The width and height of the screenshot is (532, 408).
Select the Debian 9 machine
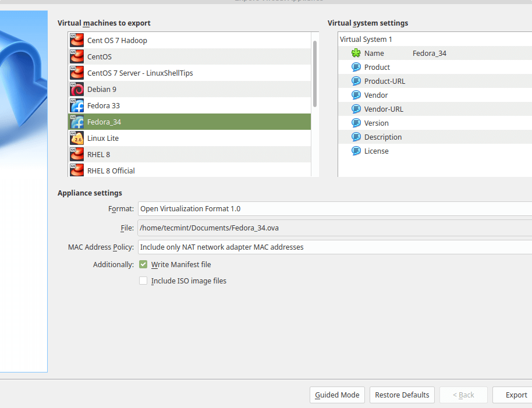click(190, 89)
